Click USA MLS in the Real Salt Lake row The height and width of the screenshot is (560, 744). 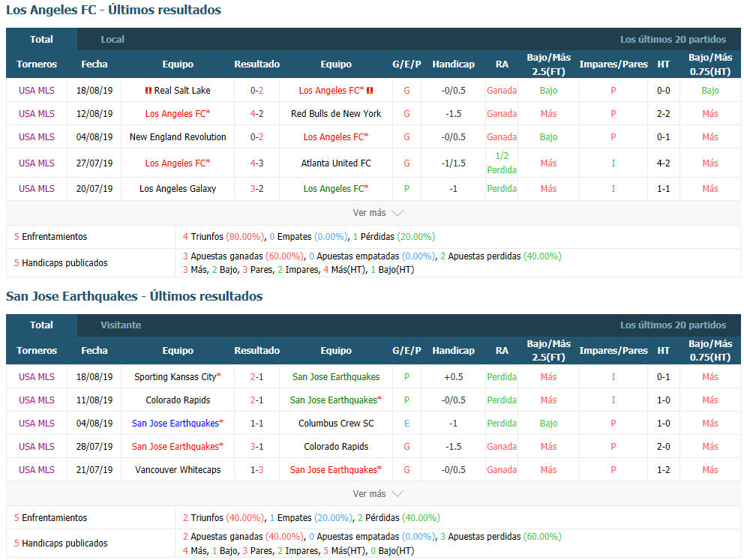(37, 91)
